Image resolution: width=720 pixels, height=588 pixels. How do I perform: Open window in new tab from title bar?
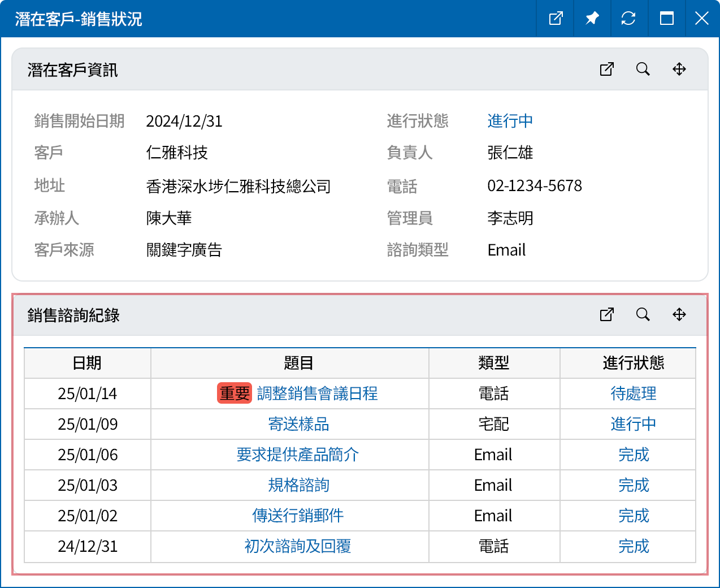point(556,19)
